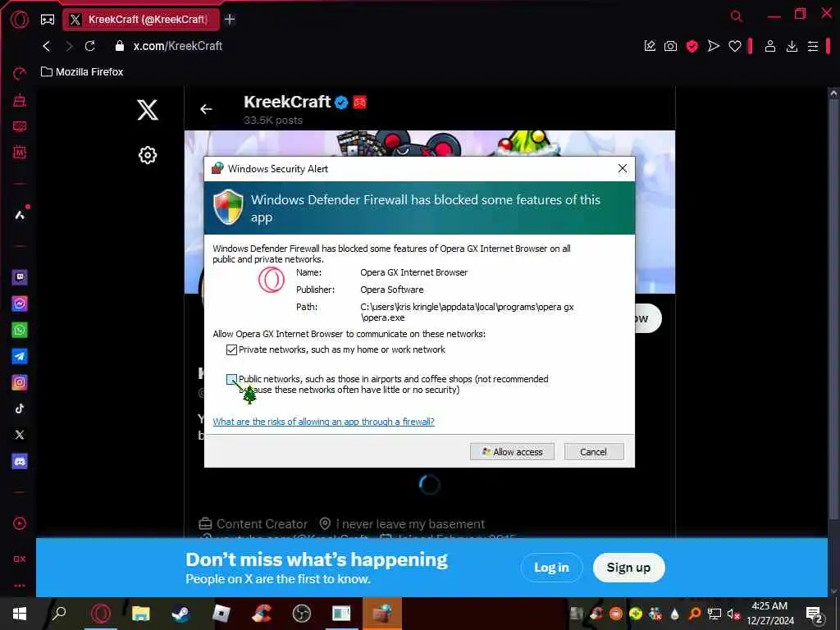The image size is (840, 630).
Task: Open the Windows Start menu
Action: click(x=20, y=614)
